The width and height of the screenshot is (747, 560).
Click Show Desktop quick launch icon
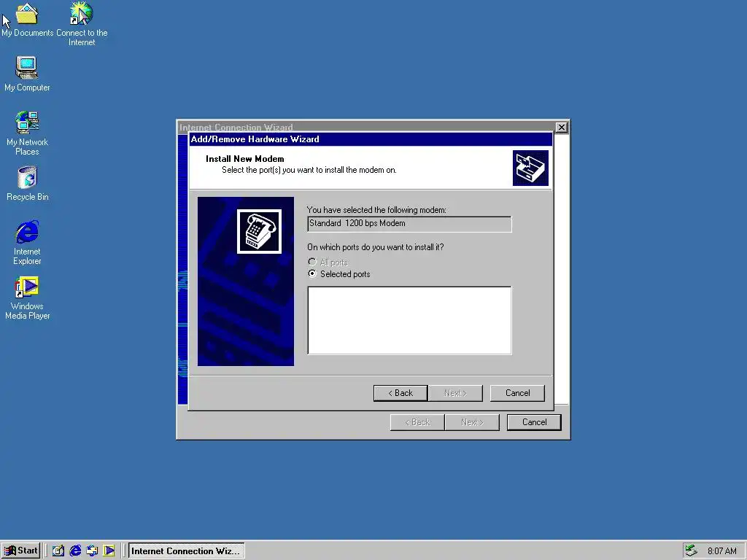[58, 551]
